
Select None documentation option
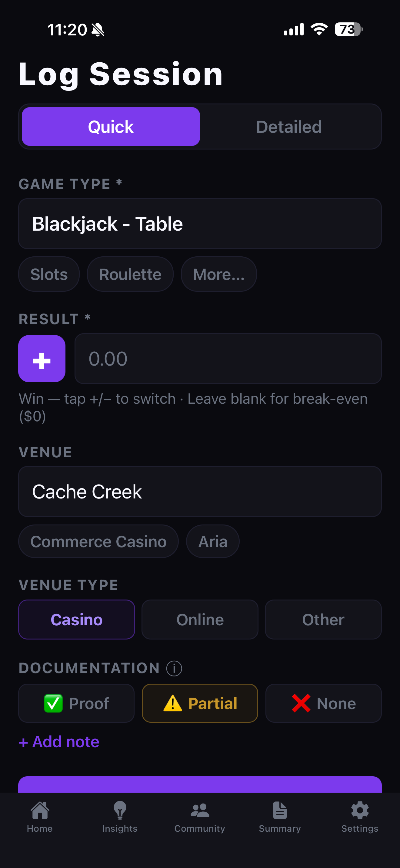[x=323, y=703]
